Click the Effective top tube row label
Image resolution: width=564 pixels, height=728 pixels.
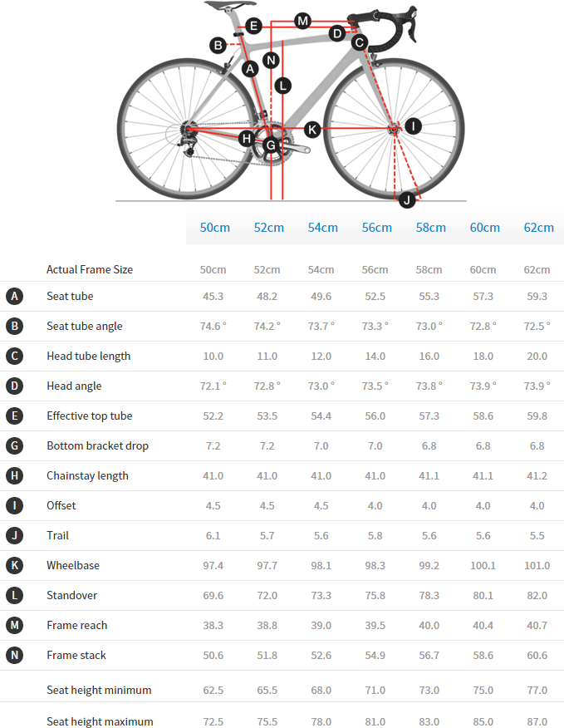[x=90, y=416]
